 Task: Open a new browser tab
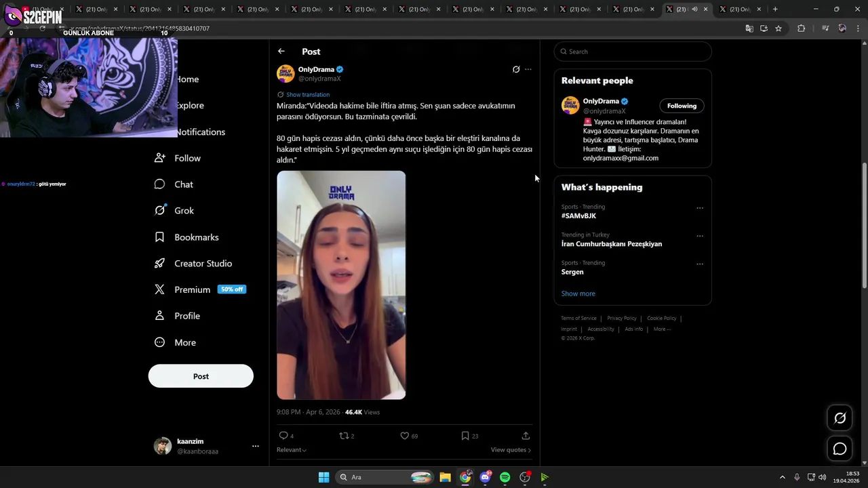point(775,9)
